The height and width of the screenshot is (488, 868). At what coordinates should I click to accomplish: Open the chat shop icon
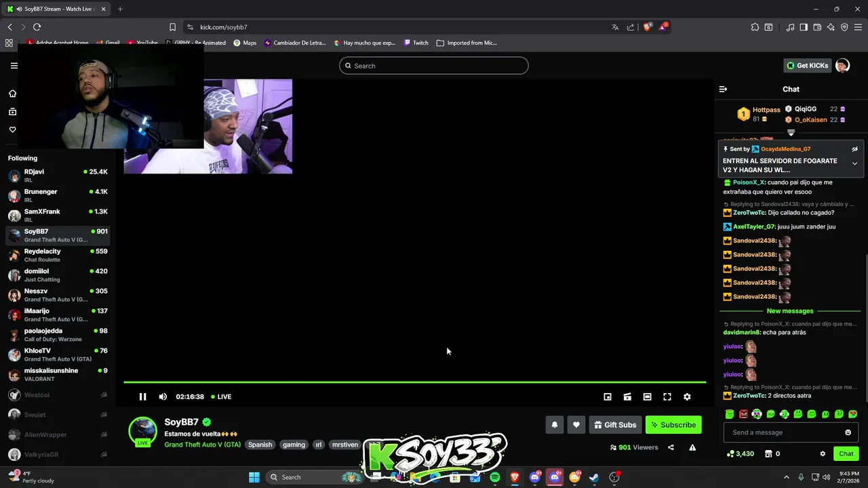coord(768,453)
